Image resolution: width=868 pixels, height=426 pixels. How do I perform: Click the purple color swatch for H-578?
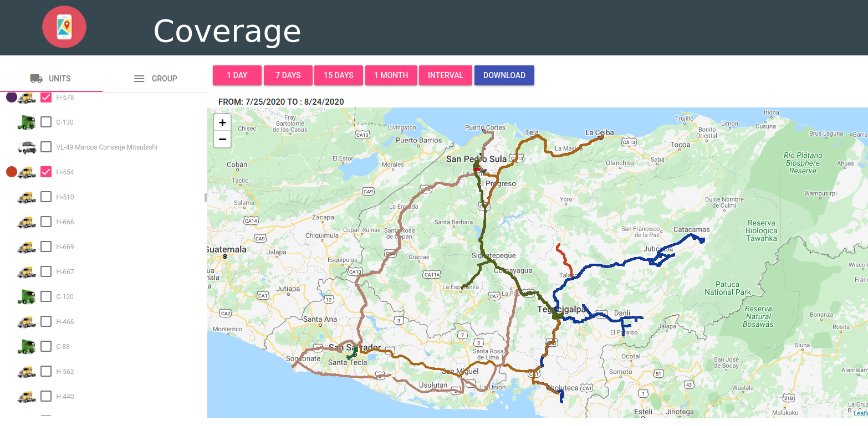pyautogui.click(x=11, y=97)
